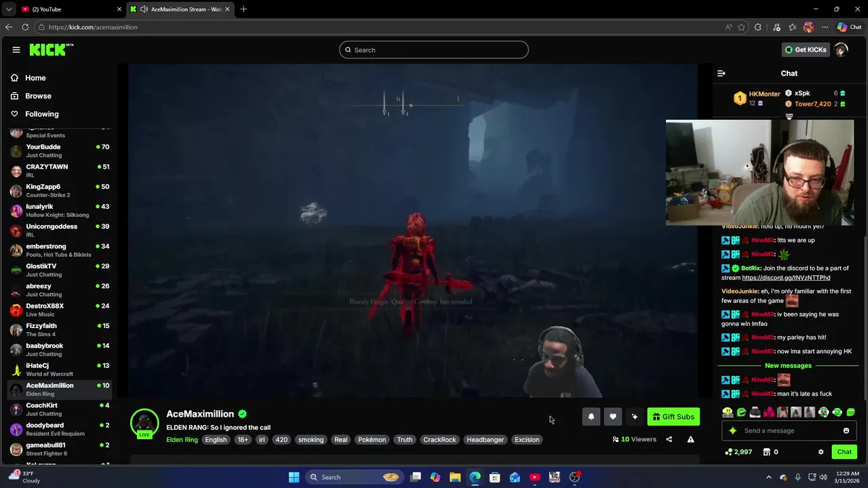
Task: Add page to favorites star icon
Action: (x=741, y=27)
